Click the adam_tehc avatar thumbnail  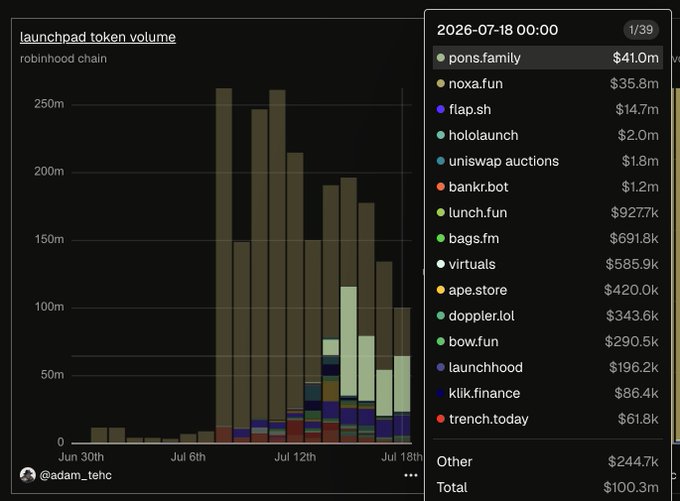(x=28, y=475)
